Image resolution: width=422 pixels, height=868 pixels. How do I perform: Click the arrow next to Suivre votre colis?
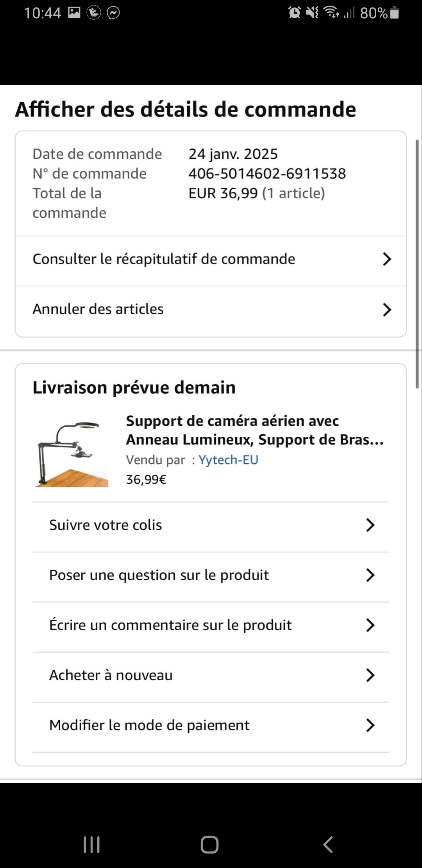tap(370, 525)
